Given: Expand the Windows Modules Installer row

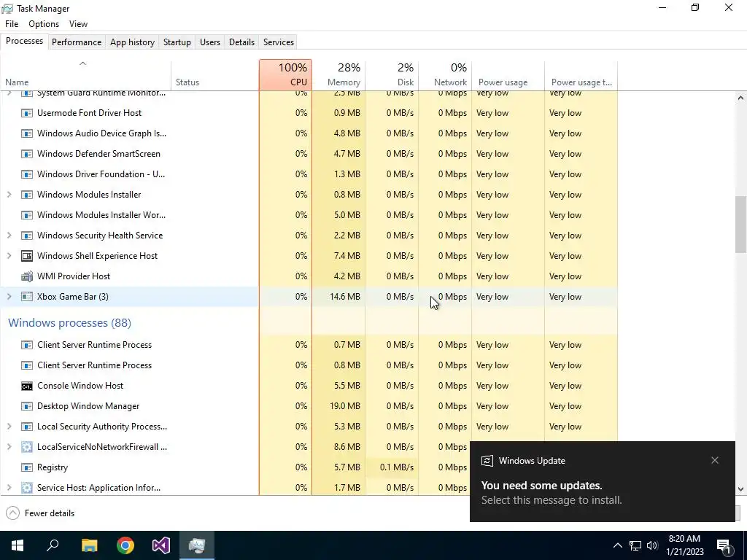Looking at the screenshot, I should (9, 194).
